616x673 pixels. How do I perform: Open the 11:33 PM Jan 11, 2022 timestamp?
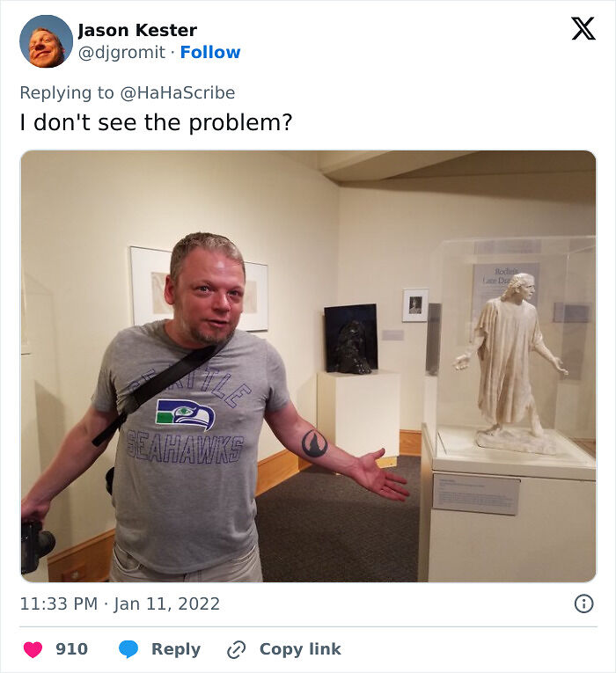120,604
